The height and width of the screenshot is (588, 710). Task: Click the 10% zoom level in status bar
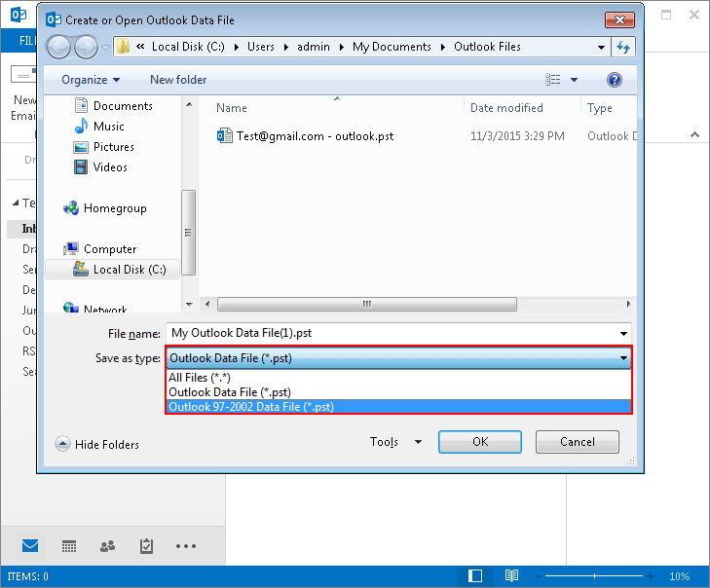(679, 576)
